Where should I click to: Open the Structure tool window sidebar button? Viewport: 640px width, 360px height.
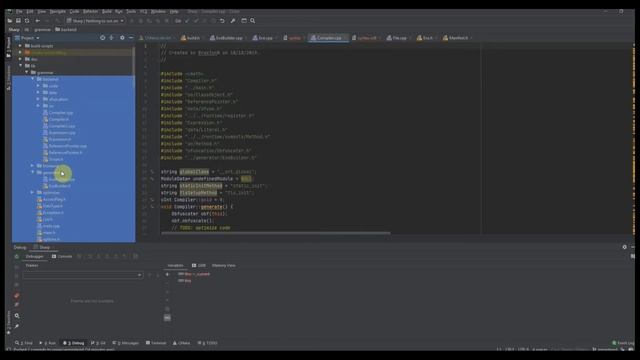[8, 78]
